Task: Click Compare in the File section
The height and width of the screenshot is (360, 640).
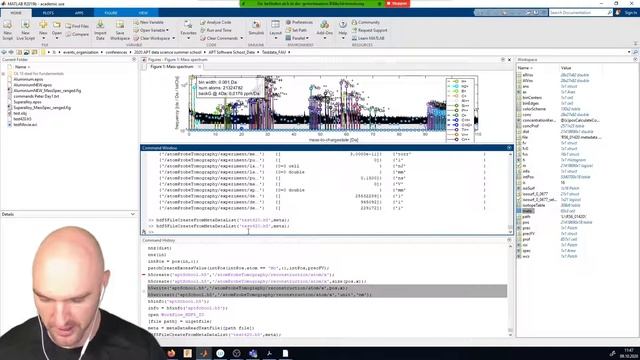Action: click(77, 34)
